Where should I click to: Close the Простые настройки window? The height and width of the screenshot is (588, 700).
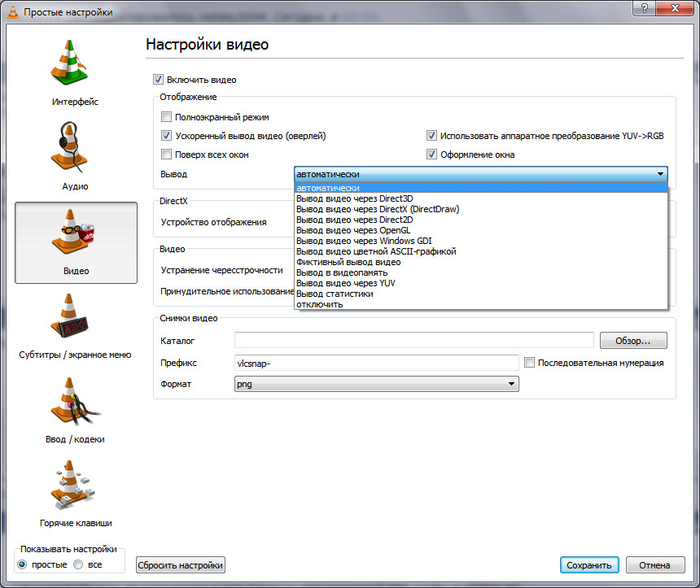[x=675, y=8]
